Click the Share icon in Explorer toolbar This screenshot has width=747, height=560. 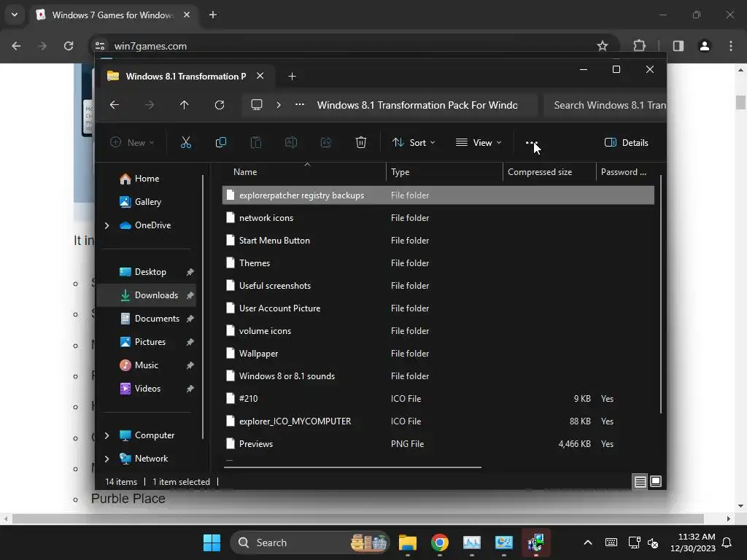326,142
